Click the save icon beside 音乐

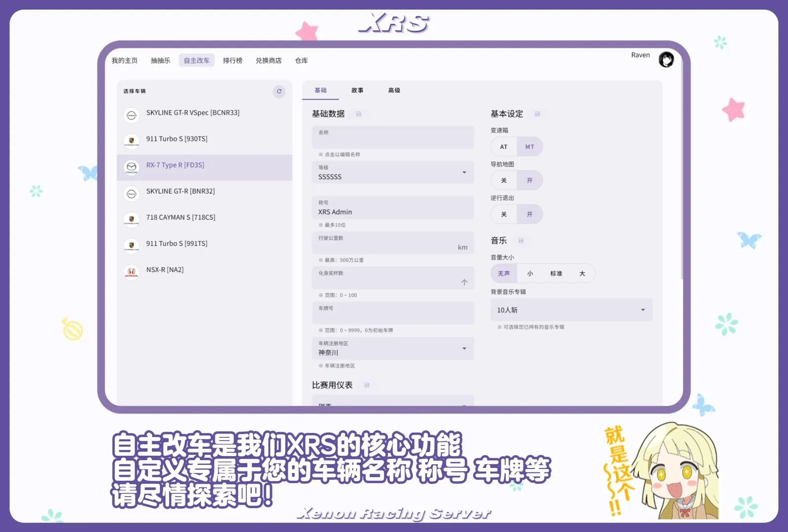(521, 240)
